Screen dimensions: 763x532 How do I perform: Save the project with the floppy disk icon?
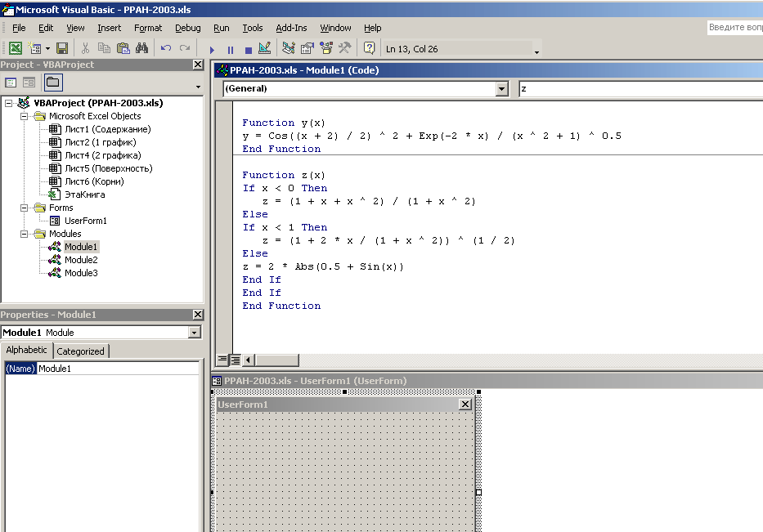62,49
